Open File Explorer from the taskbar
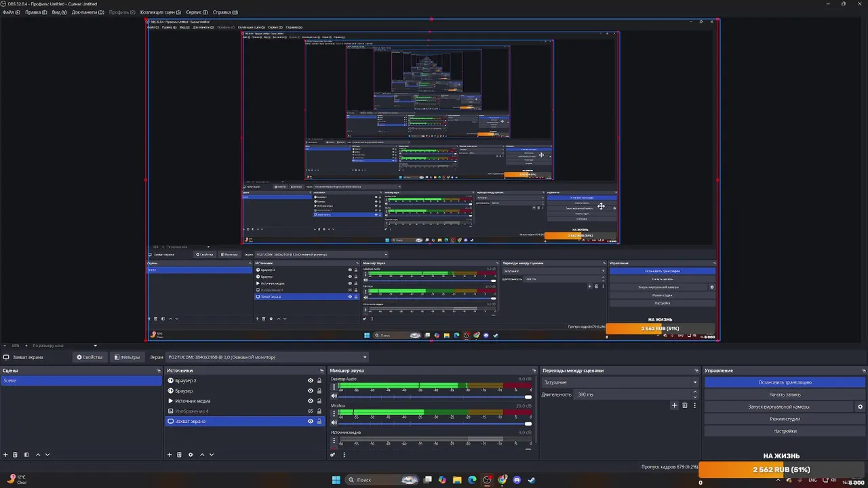 click(x=457, y=480)
